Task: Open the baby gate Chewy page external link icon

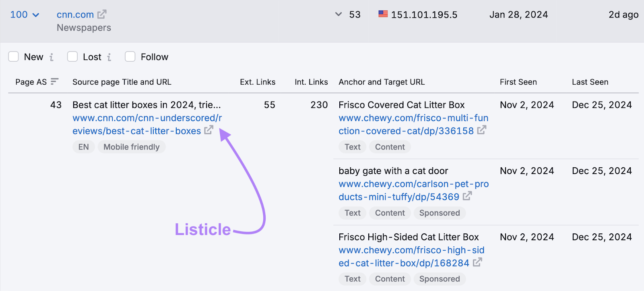Action: click(x=468, y=197)
